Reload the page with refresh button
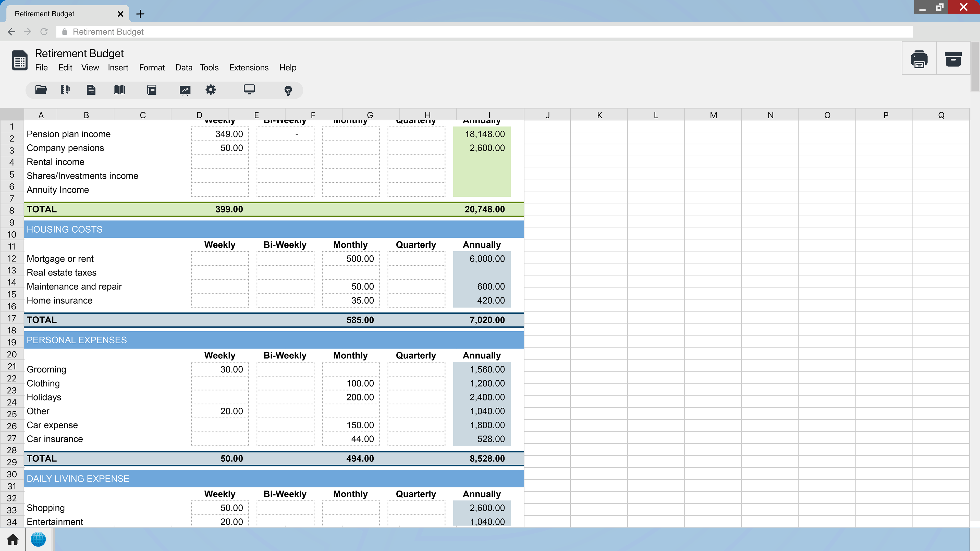Screen dimensions: 980x551 [44, 32]
